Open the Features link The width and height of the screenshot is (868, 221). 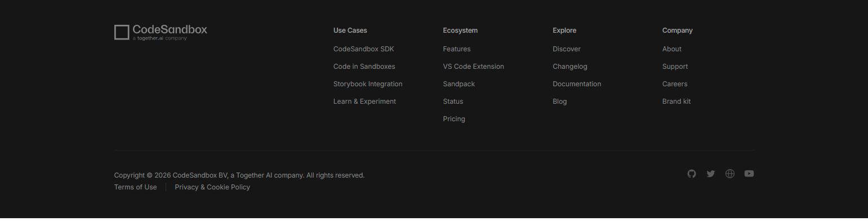click(x=457, y=49)
